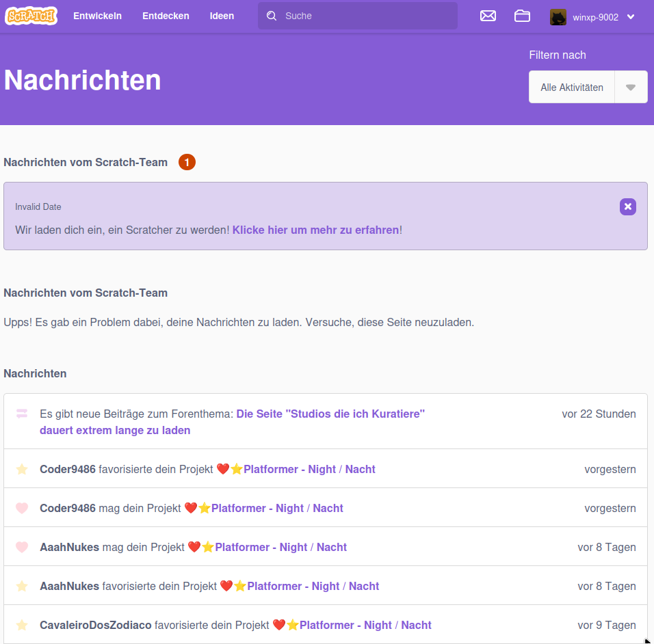Expand the winxp-9002 account menu

[631, 17]
